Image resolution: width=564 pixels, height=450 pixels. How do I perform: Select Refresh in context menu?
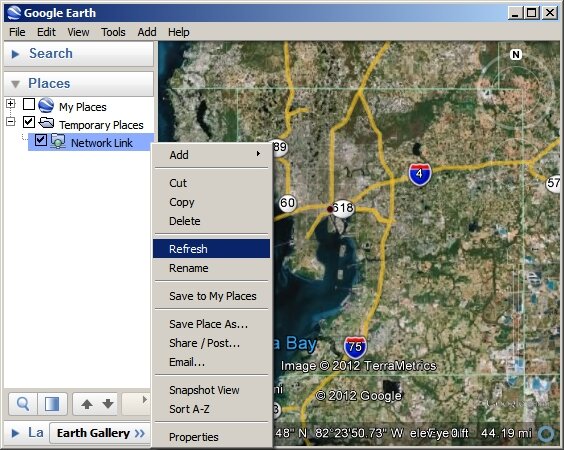point(212,249)
